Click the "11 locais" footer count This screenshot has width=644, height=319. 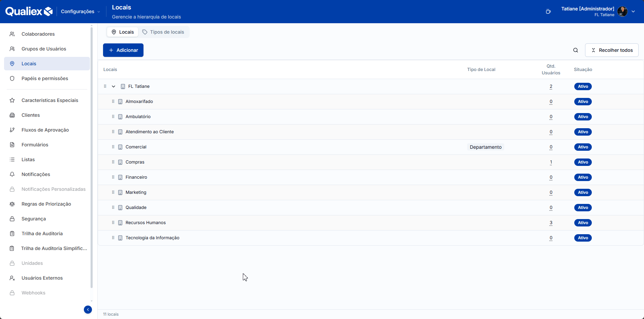(x=111, y=314)
